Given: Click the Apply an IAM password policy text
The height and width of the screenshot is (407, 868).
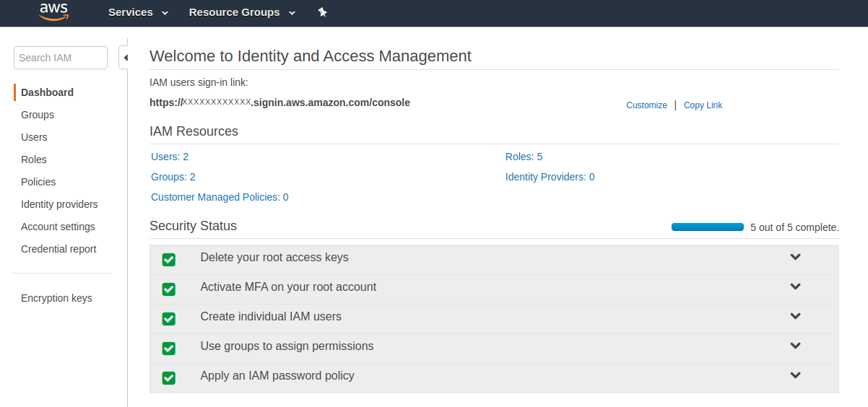Looking at the screenshot, I should tap(277, 375).
